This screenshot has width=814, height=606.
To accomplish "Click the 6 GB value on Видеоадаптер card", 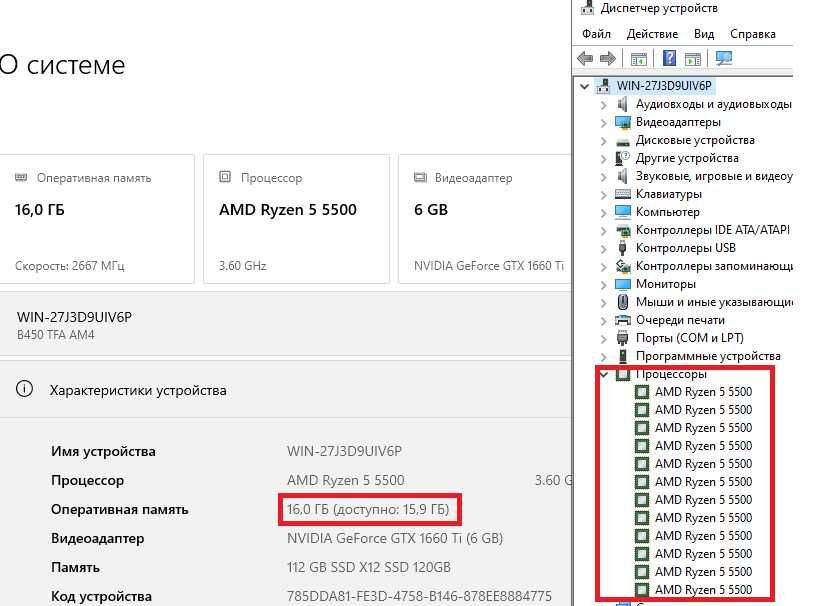I will tap(431, 210).
